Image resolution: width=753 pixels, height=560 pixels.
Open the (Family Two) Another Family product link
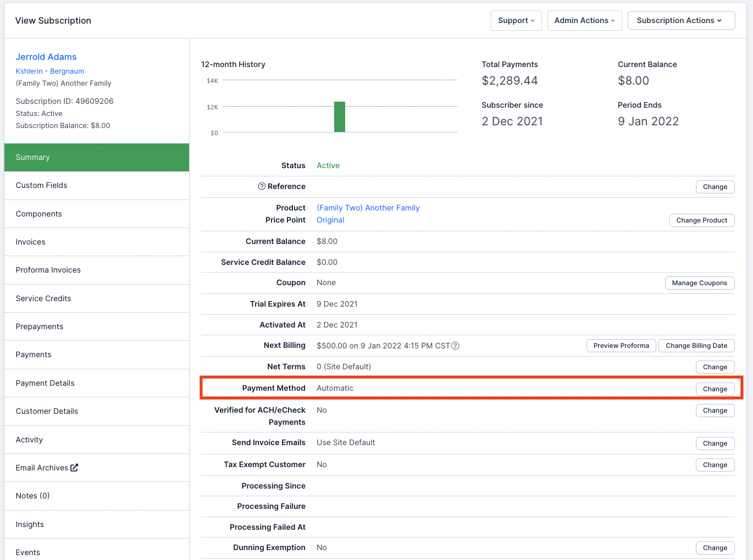(368, 208)
